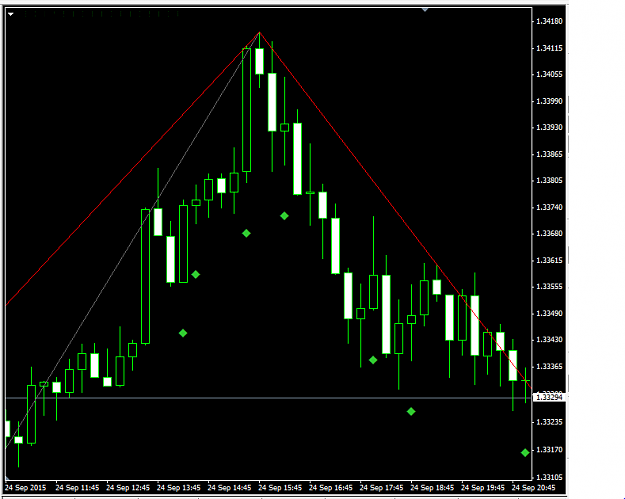This screenshot has height=499, width=625.
Task: Click the green diamond between 1.33490 and 1.33430
Action: [183, 333]
